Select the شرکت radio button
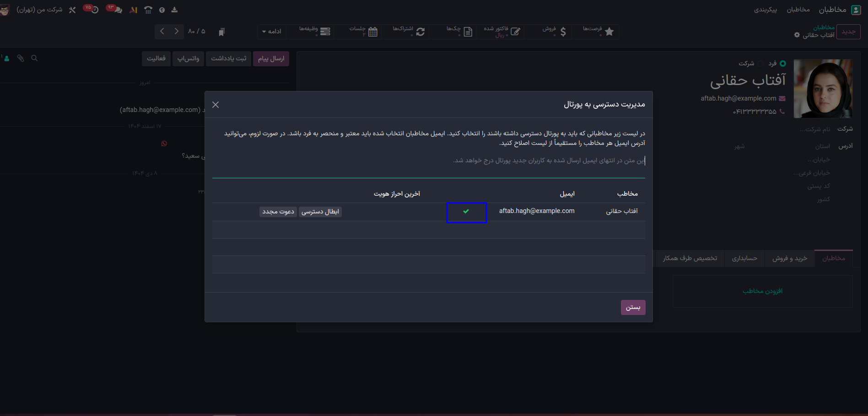Image resolution: width=868 pixels, height=416 pixels. click(x=760, y=64)
